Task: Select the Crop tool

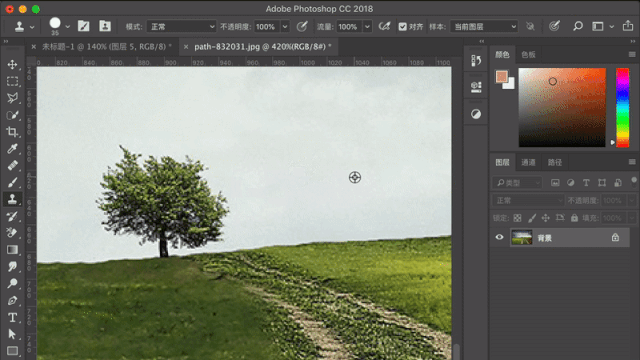Action: coord(12,132)
